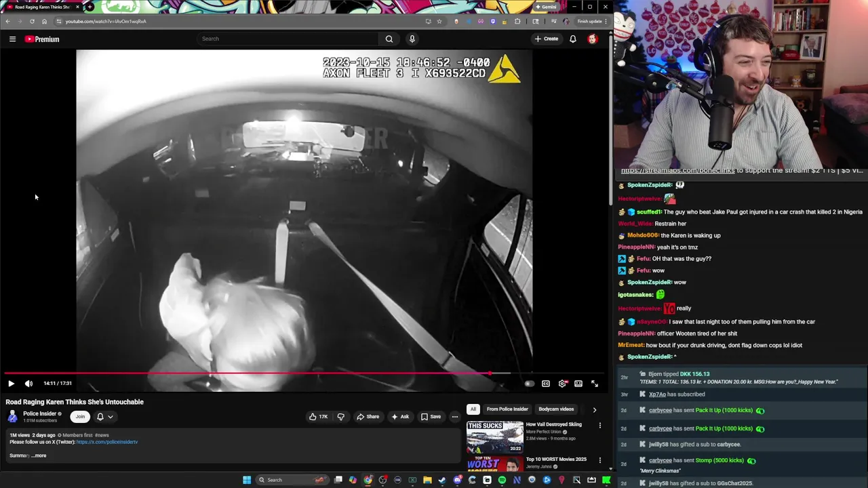The height and width of the screenshot is (488, 868).
Task: Bookmark this page with the star
Action: [x=439, y=21]
